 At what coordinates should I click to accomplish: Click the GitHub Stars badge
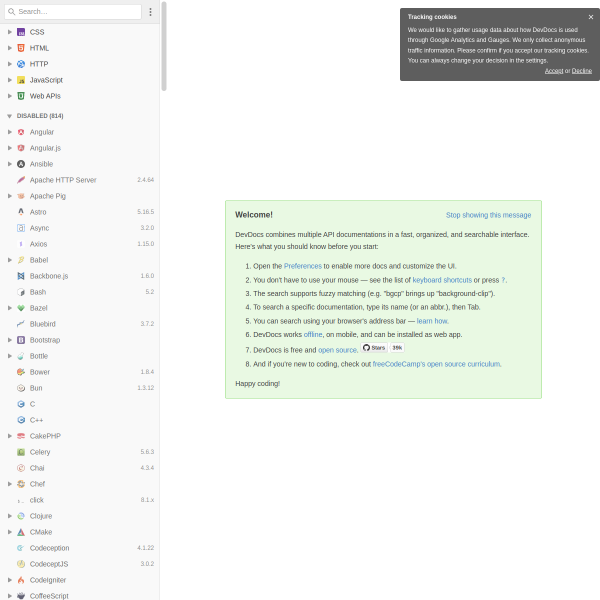pyautogui.click(x=374, y=348)
